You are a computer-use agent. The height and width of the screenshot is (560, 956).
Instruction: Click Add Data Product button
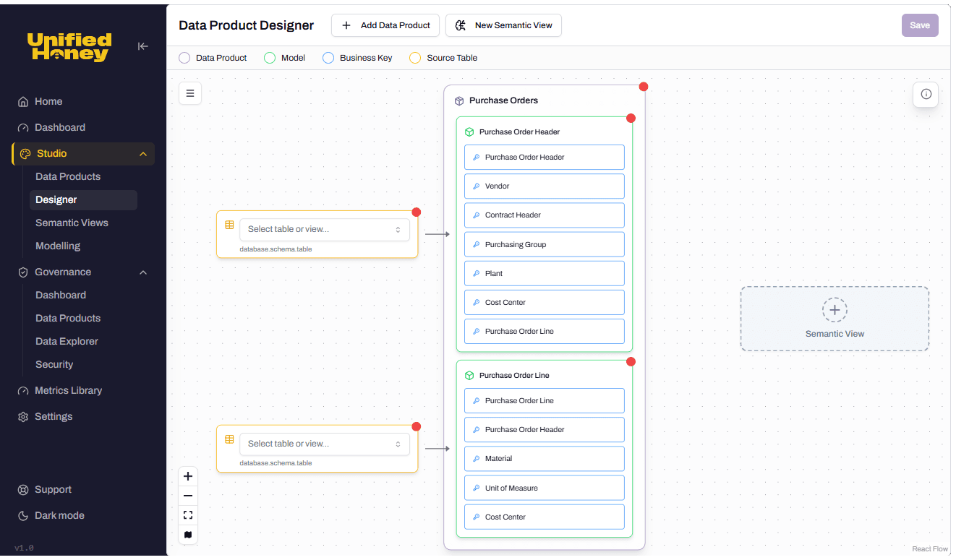(x=385, y=25)
